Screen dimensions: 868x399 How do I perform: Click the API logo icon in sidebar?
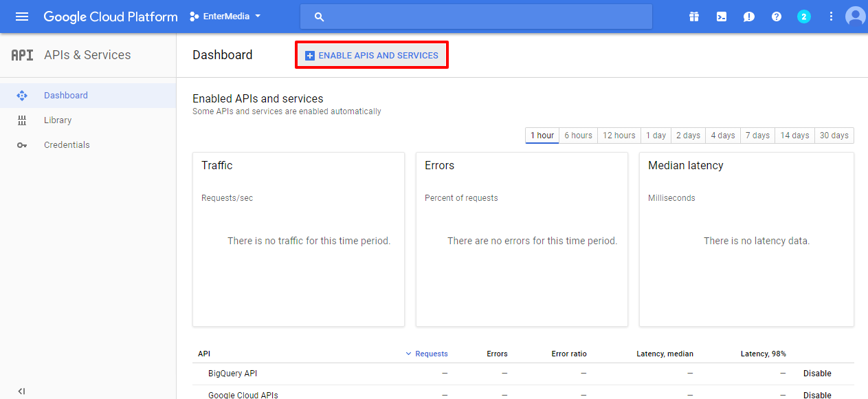[x=22, y=55]
